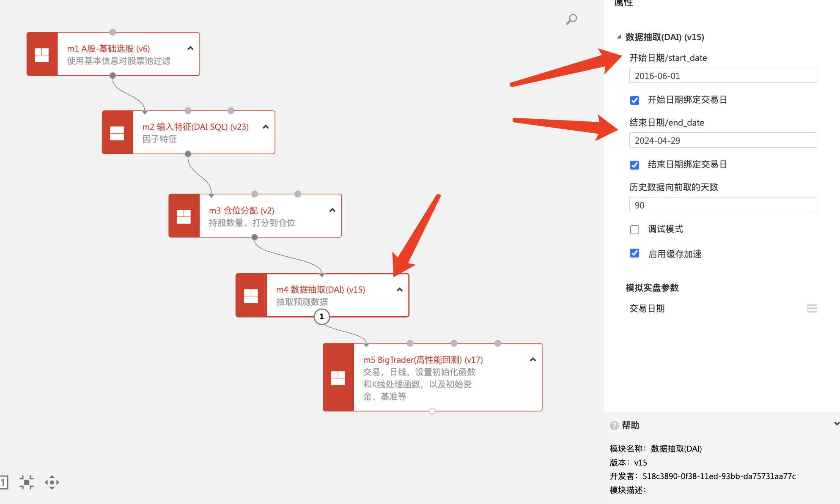Click the m1 A股-基础选股 module icon
This screenshot has height=504, width=840.
click(x=42, y=55)
